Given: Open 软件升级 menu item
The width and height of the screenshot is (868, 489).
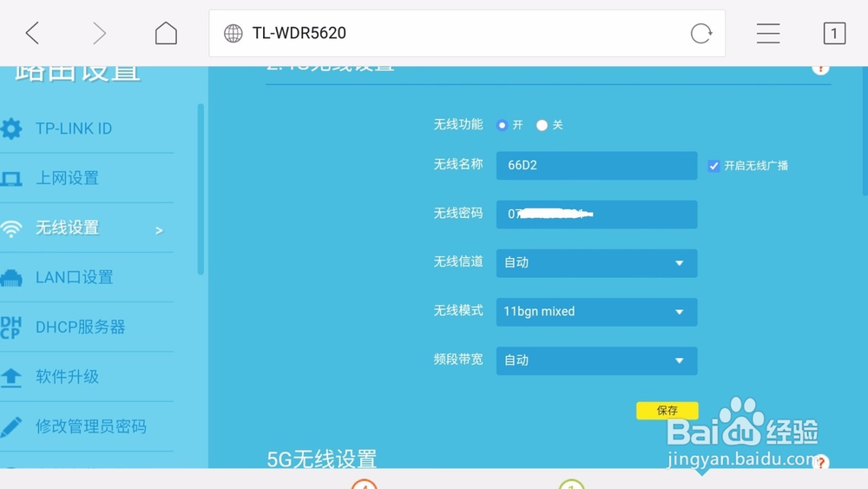Looking at the screenshot, I should point(67,377).
